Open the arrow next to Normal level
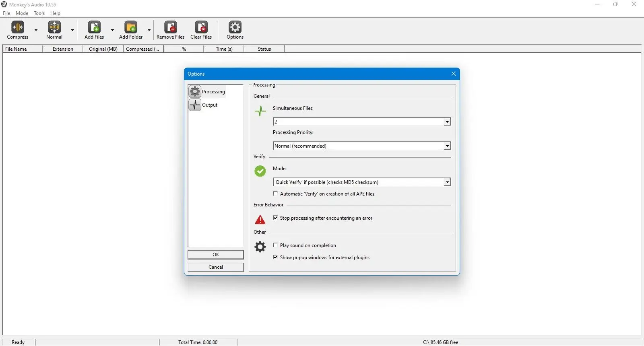 pyautogui.click(x=72, y=30)
